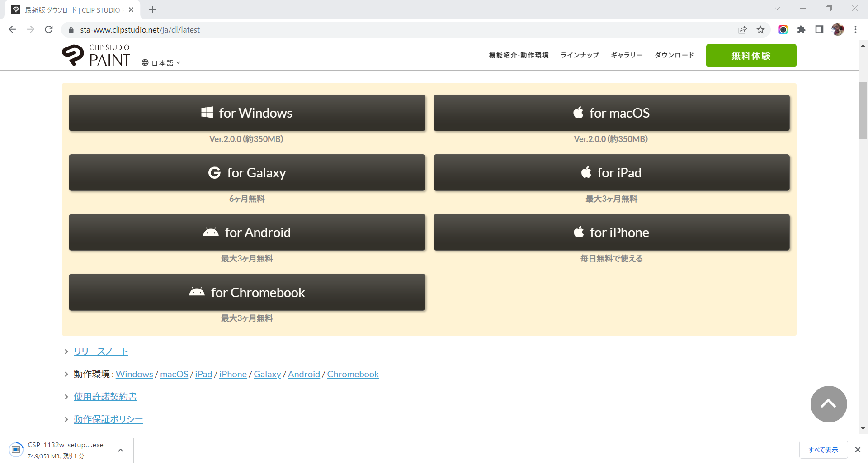Open the リリースノート link
Screen dimensions: 868x465
[101, 351]
